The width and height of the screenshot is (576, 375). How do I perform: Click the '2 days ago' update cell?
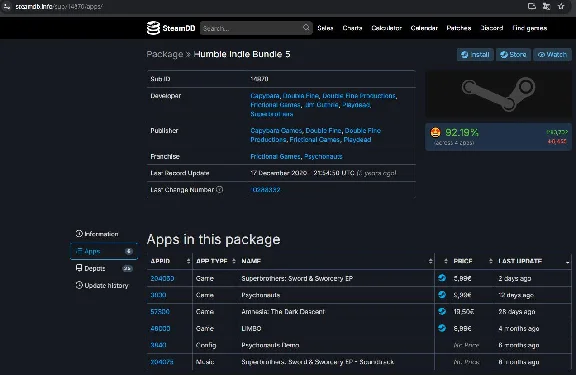tap(515, 278)
